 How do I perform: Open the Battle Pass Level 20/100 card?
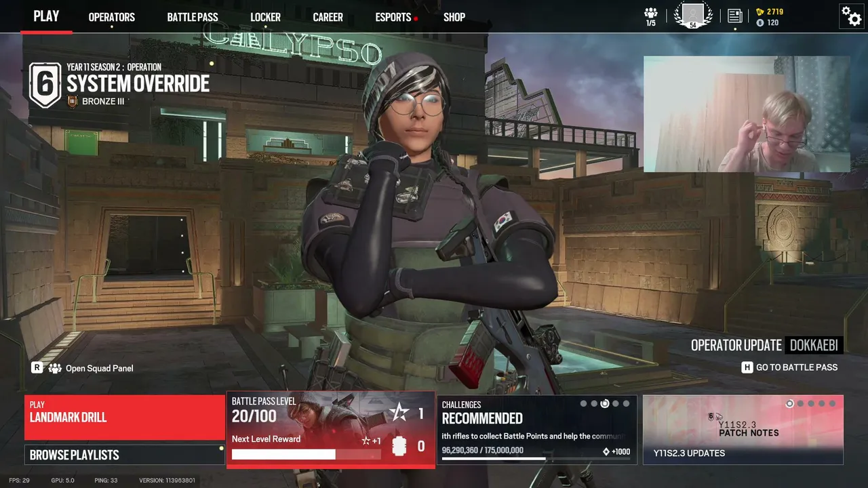point(331,429)
